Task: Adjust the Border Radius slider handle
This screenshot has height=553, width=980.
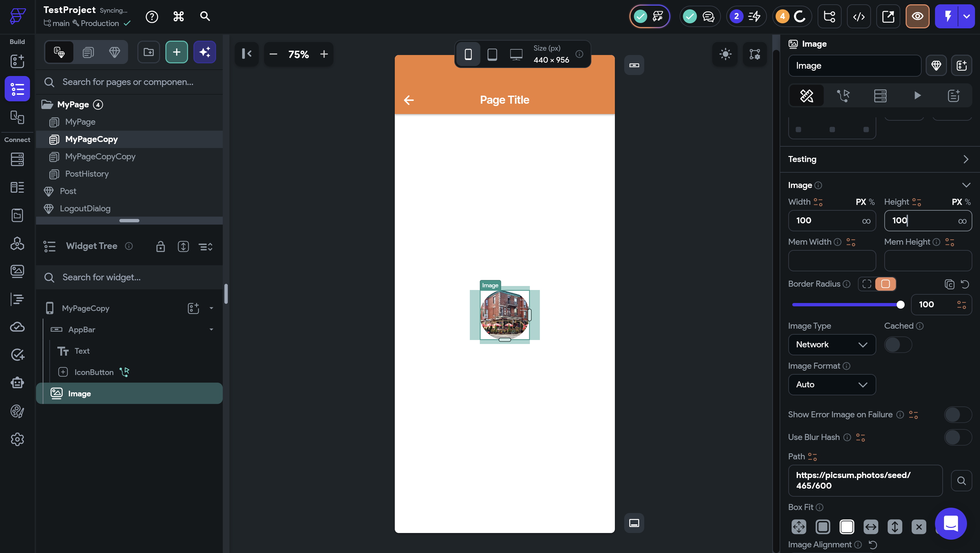Action: (x=900, y=305)
